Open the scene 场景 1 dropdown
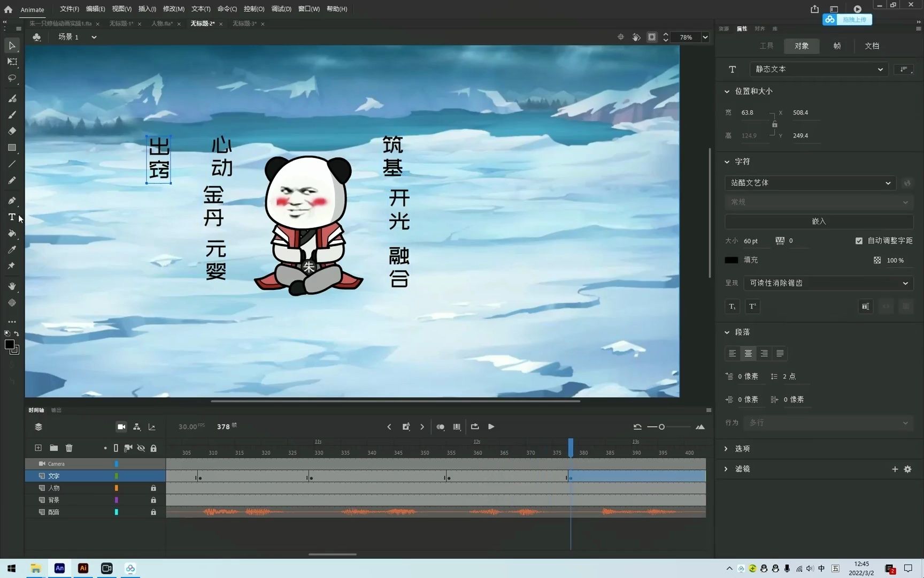 pos(94,37)
